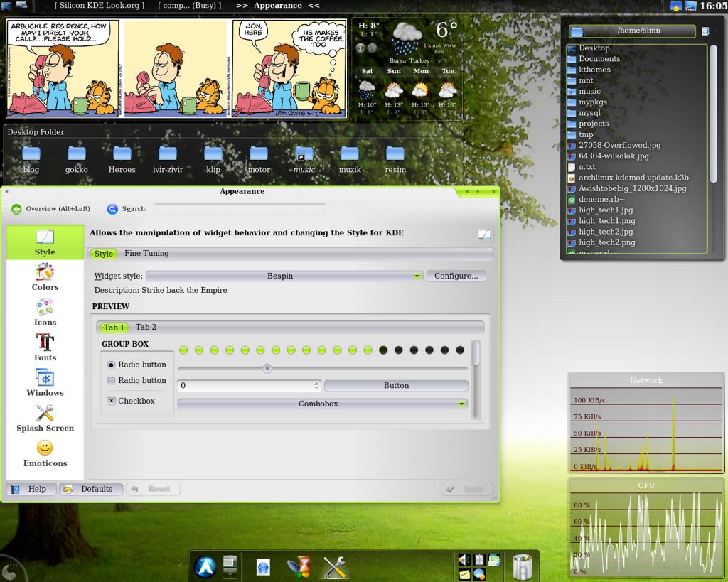The height and width of the screenshot is (582, 728).
Task: Click the Help button
Action: 31,489
